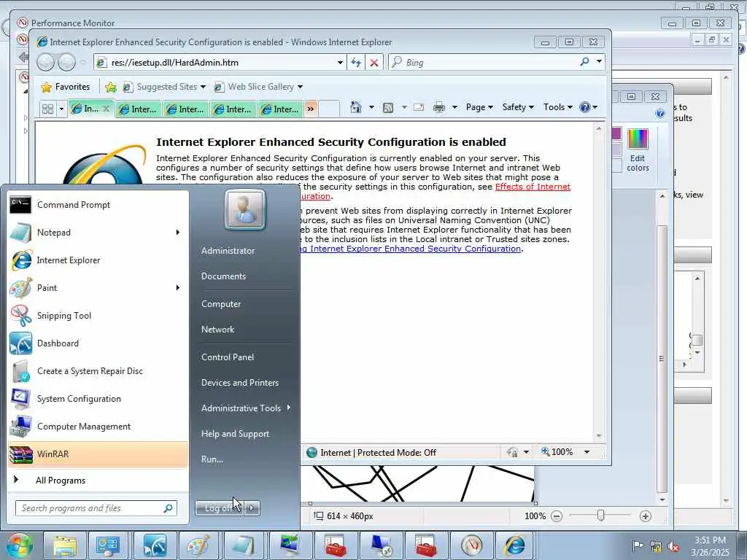The height and width of the screenshot is (560, 747).
Task: Switch to the second Inter... tab
Action: [185, 109]
